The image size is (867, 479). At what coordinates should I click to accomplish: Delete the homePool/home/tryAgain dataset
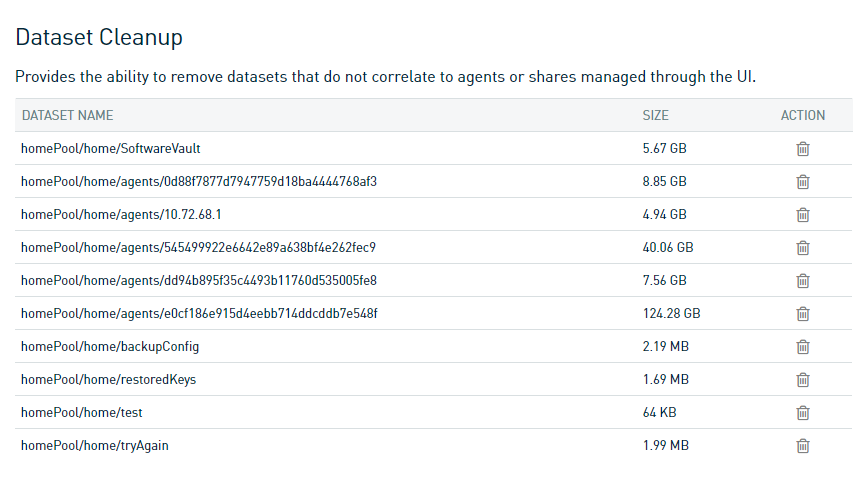(802, 446)
